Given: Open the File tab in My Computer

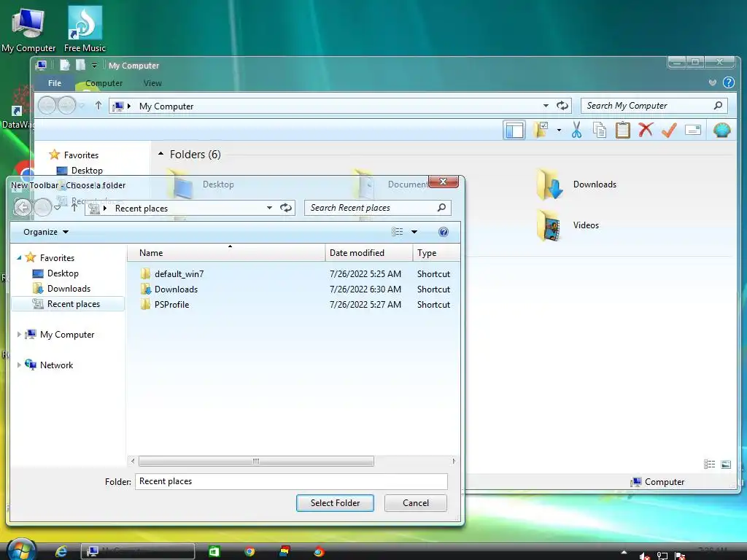Looking at the screenshot, I should pos(54,83).
